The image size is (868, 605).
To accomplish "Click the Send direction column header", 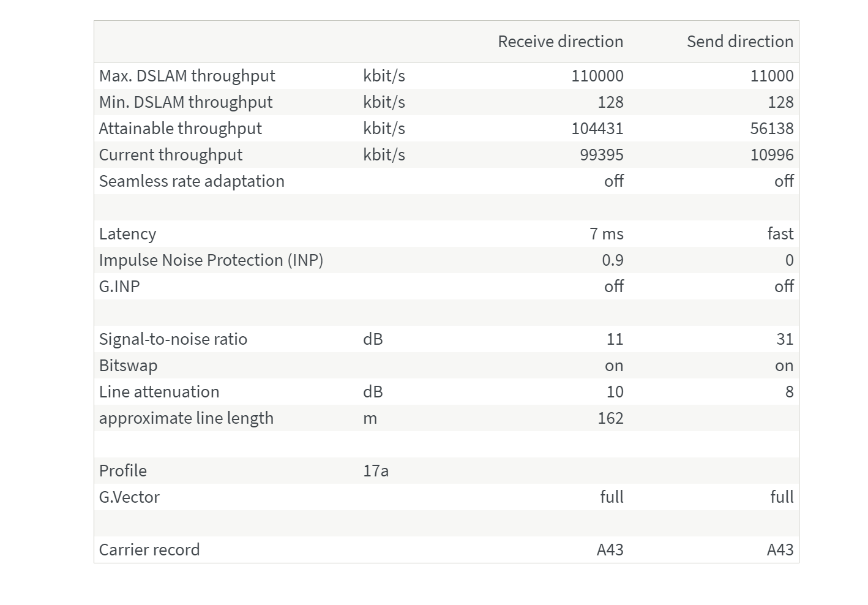I will click(x=740, y=42).
